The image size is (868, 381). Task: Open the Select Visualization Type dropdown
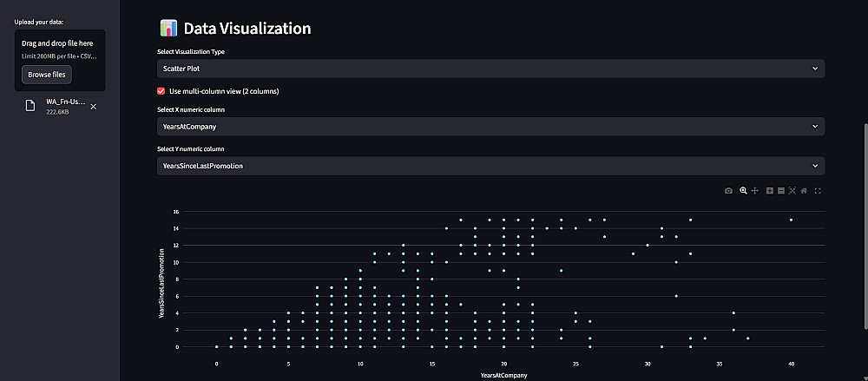tap(490, 68)
